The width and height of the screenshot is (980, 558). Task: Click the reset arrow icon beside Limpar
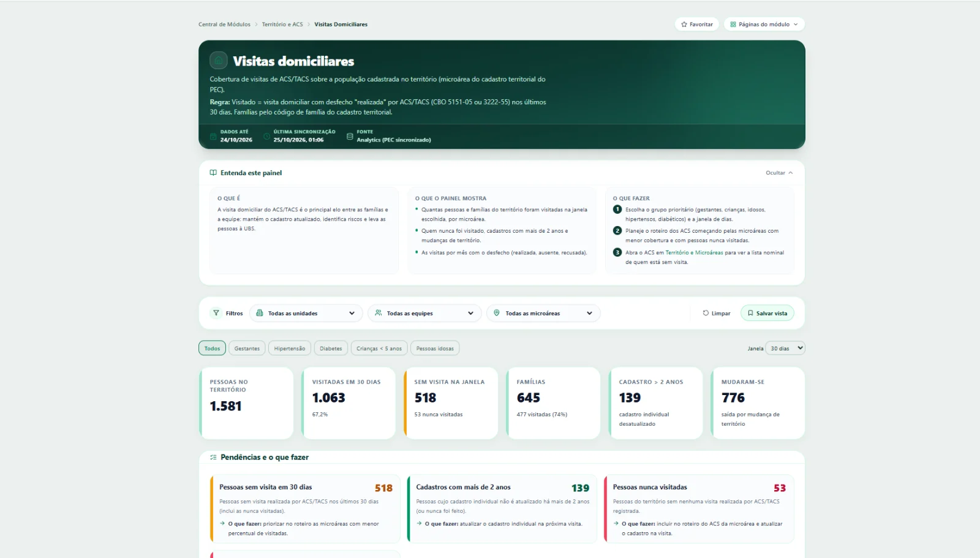(706, 313)
